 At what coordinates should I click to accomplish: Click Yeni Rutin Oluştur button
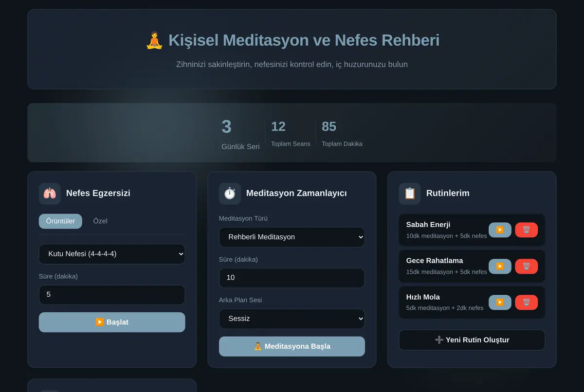[x=472, y=340]
